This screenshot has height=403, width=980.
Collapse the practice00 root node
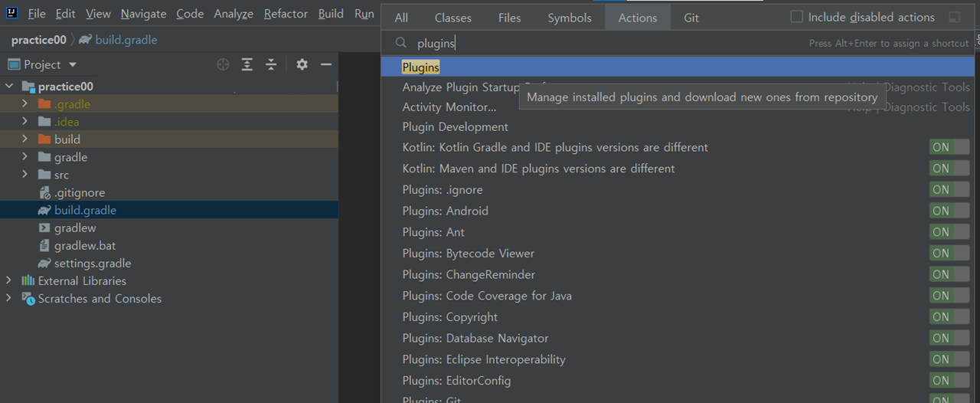[x=10, y=87]
